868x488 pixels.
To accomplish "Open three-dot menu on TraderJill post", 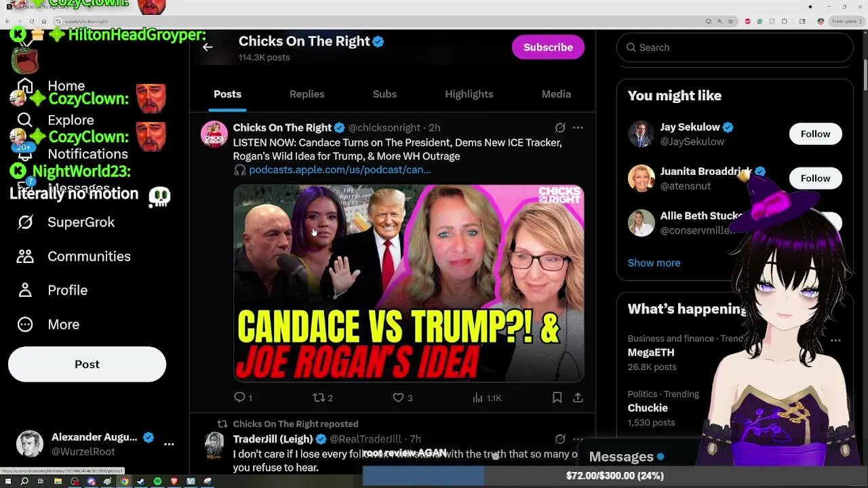I will point(578,439).
